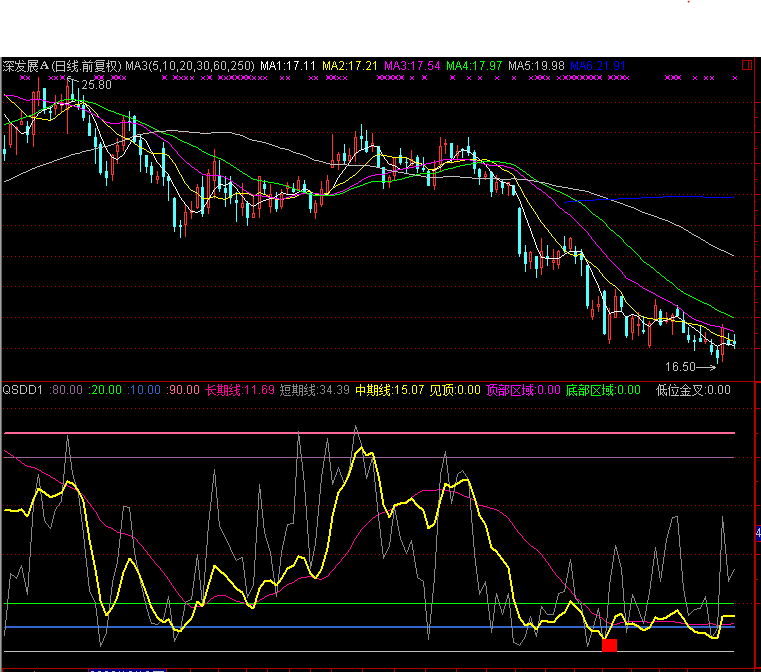Viewport: 761px width, 672px height.
Task: Click the yellow 中期线:15.07 legend value
Action: tap(390, 390)
